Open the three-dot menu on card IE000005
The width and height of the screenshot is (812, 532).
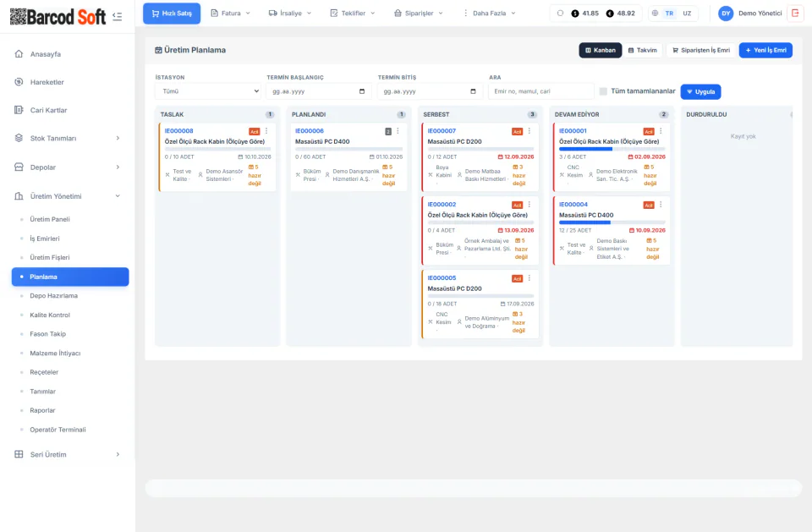[529, 278]
